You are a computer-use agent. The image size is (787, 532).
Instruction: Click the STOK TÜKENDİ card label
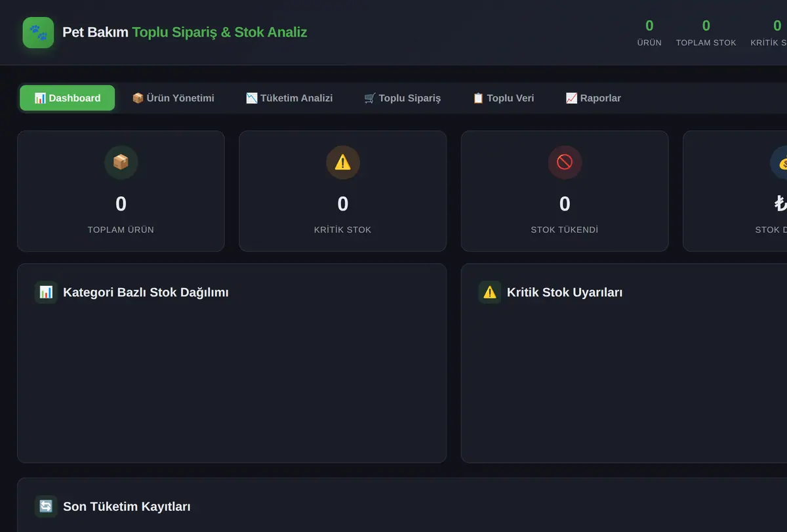point(565,230)
